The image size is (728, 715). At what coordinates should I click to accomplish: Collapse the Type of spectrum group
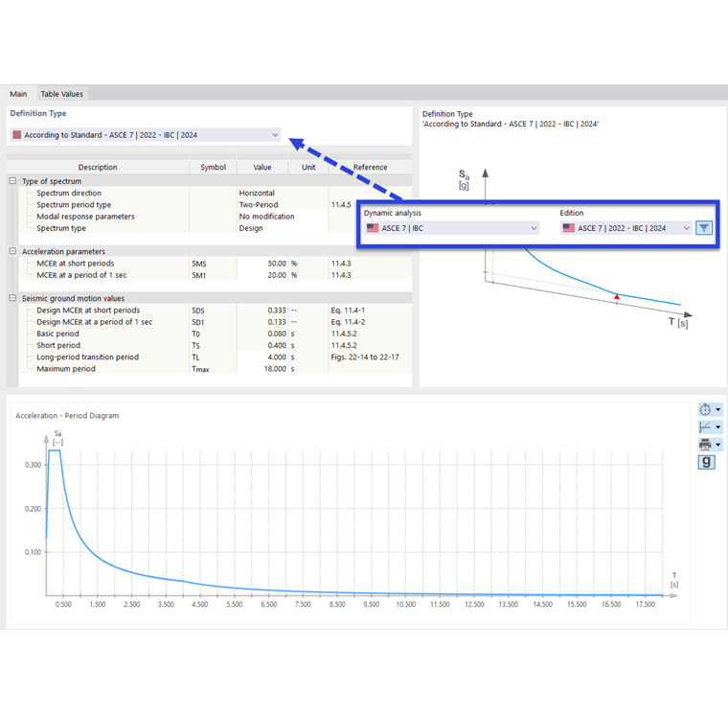click(x=12, y=181)
